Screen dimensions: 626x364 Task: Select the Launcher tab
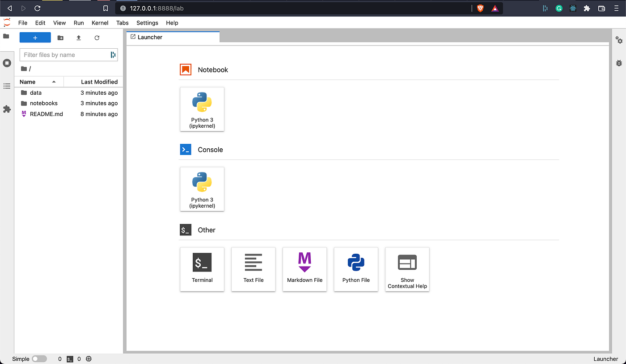(173, 37)
